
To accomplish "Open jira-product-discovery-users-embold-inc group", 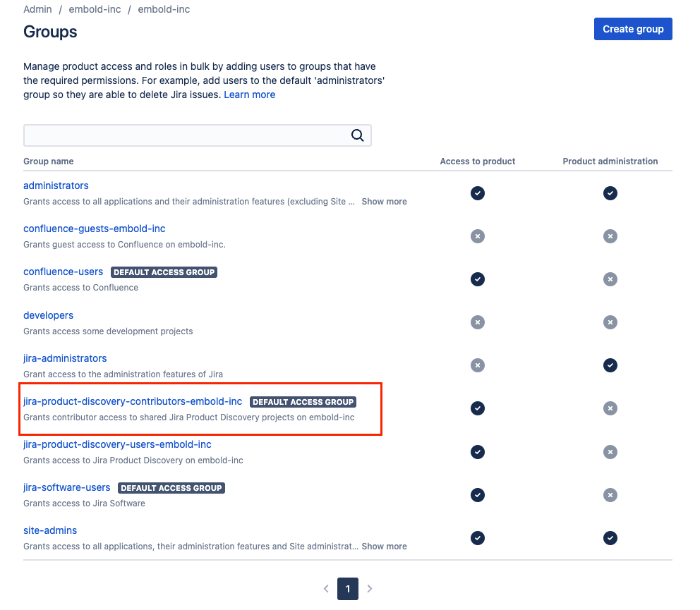I will tap(117, 444).
